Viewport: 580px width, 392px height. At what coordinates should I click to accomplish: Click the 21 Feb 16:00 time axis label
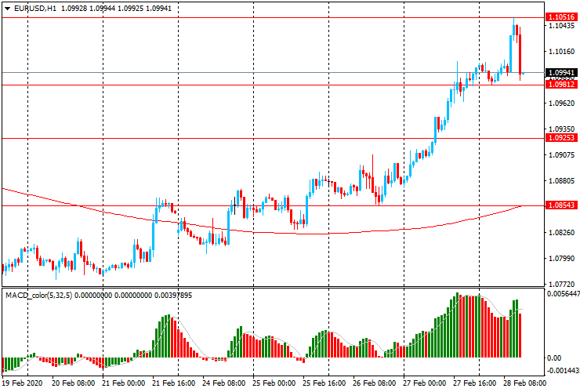coord(174,383)
